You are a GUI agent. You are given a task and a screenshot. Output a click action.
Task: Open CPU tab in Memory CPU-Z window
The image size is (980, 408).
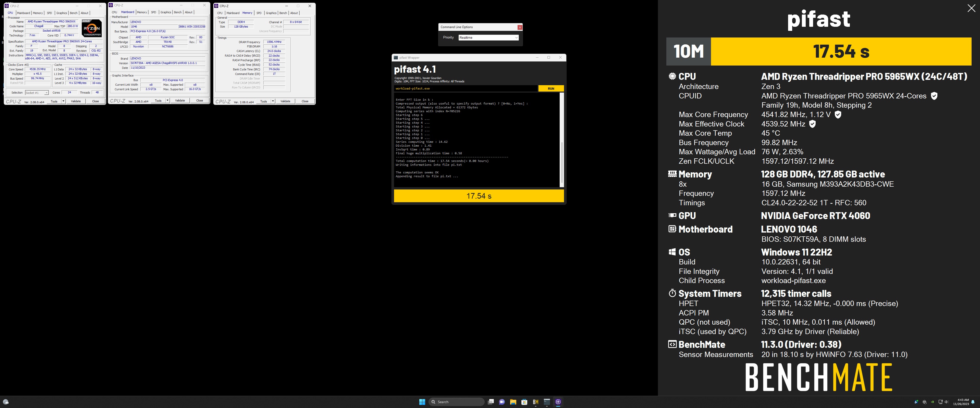[x=220, y=13]
